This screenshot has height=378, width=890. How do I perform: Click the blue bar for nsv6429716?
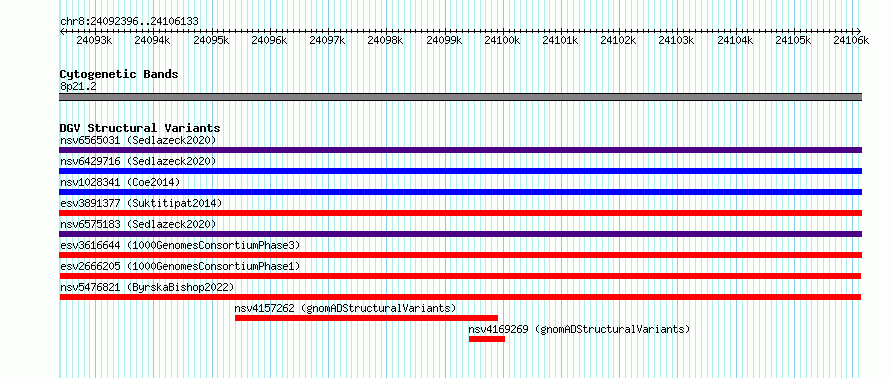point(460,171)
